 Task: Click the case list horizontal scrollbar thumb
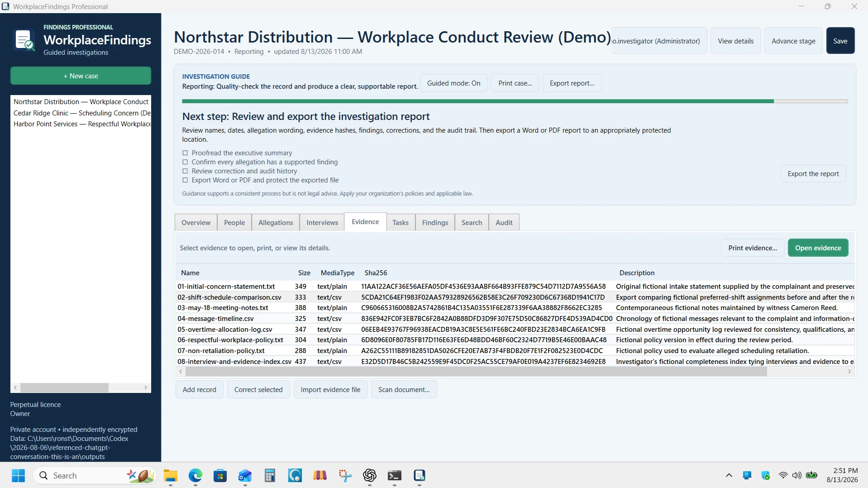point(64,388)
